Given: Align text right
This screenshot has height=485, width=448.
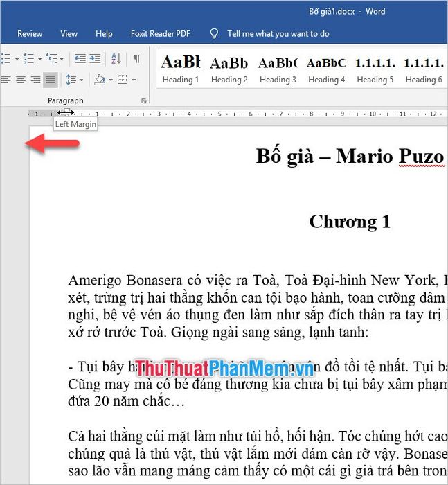Looking at the screenshot, I should point(35,80).
